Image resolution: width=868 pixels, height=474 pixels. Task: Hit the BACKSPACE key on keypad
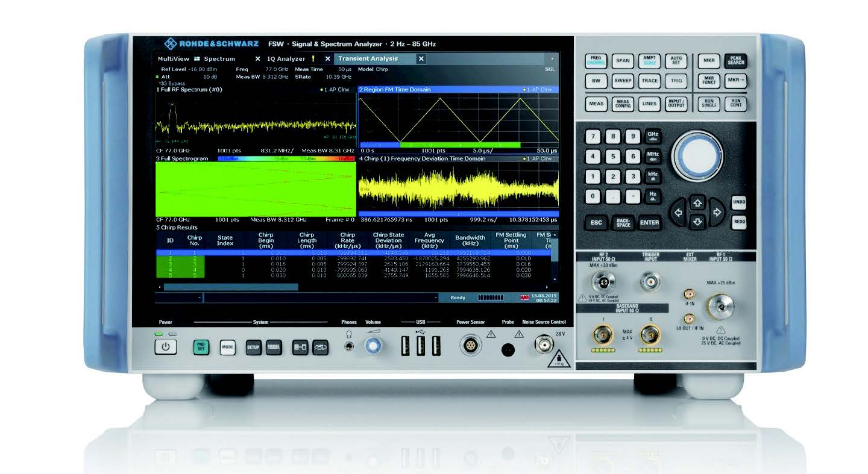tap(623, 223)
